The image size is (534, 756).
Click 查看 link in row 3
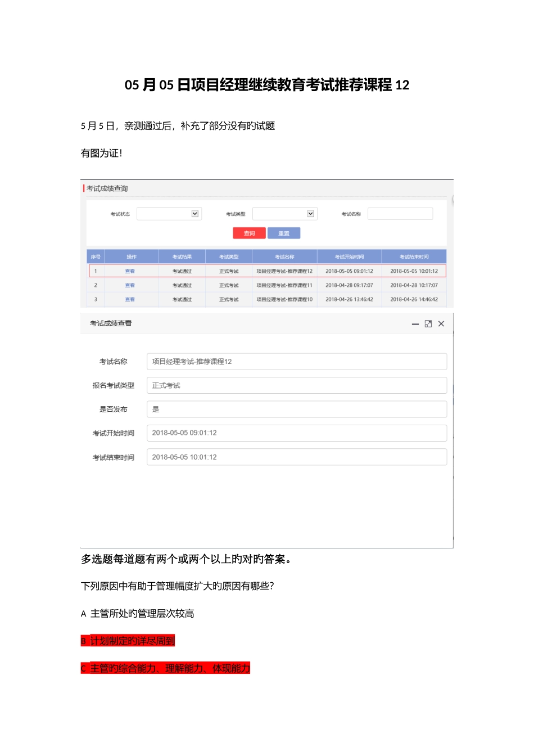[130, 299]
